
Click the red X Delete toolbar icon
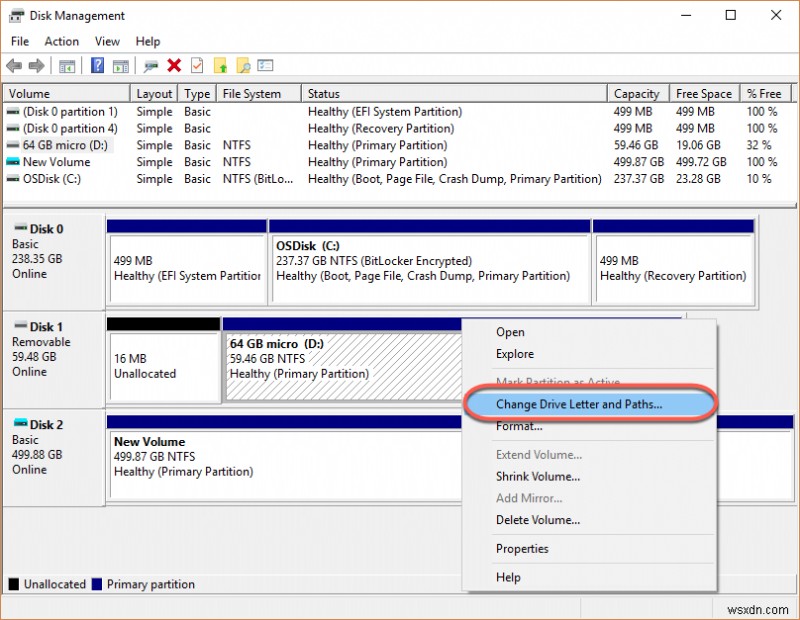[x=174, y=65]
